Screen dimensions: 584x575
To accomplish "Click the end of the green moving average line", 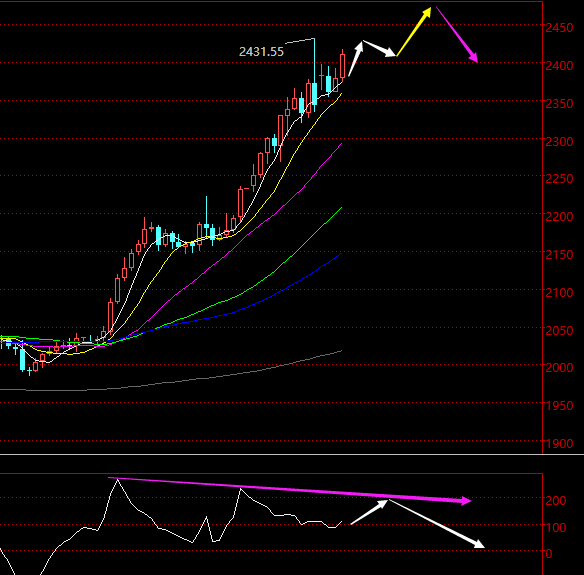I will [x=342, y=208].
